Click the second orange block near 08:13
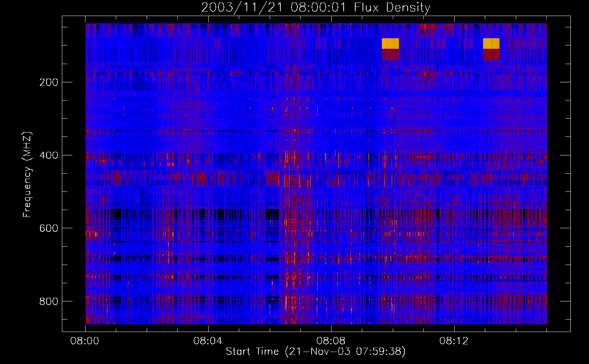 491,43
